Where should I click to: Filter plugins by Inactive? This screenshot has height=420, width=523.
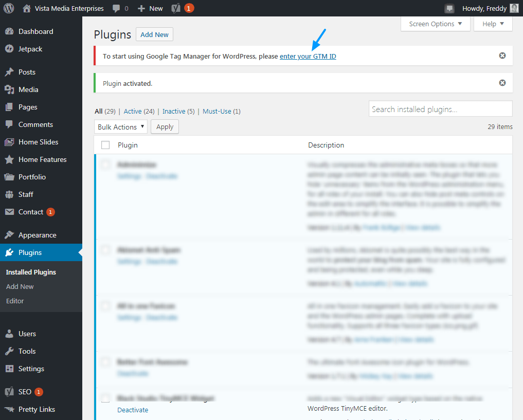pos(174,112)
